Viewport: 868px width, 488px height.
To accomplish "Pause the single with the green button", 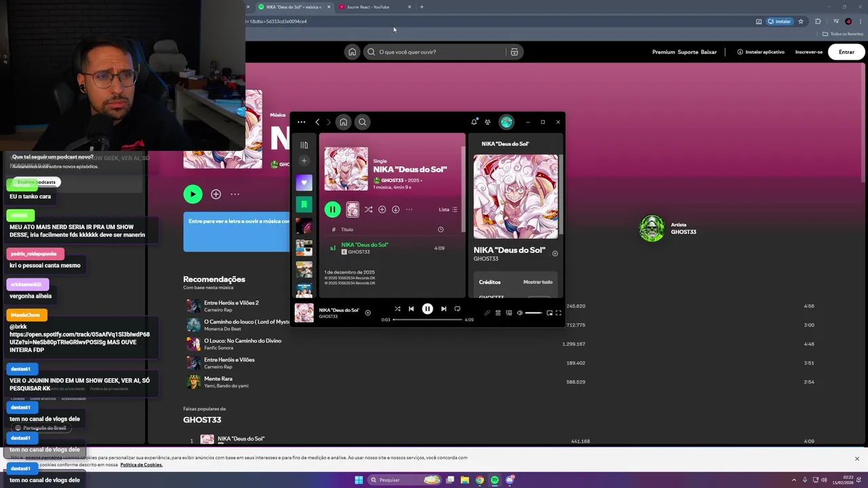I will (x=332, y=209).
